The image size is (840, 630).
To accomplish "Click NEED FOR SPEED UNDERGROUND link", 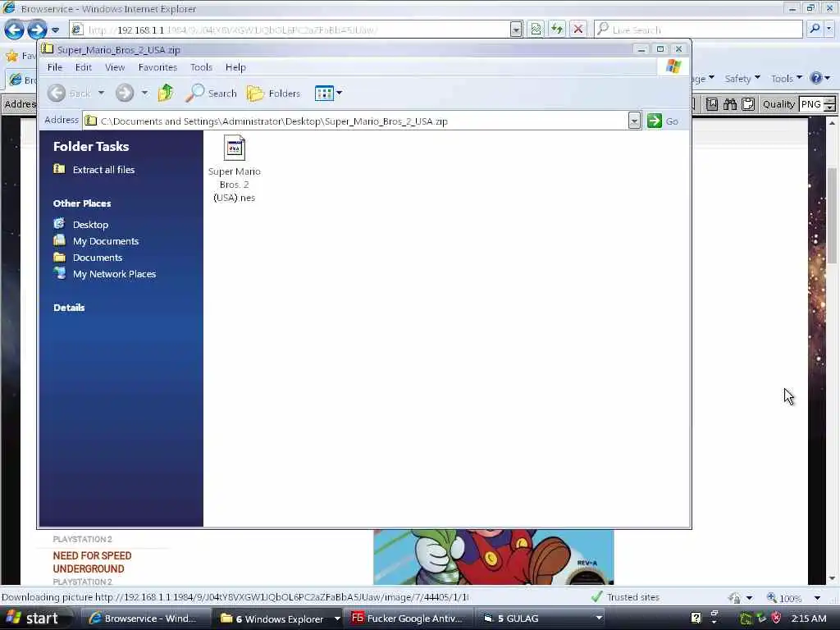I will (x=92, y=563).
